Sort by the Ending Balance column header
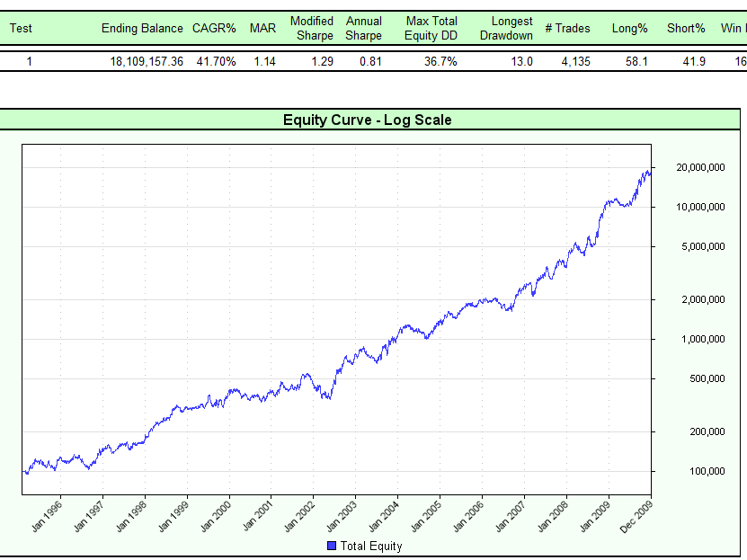Screen dimensions: 747x560 (141, 28)
